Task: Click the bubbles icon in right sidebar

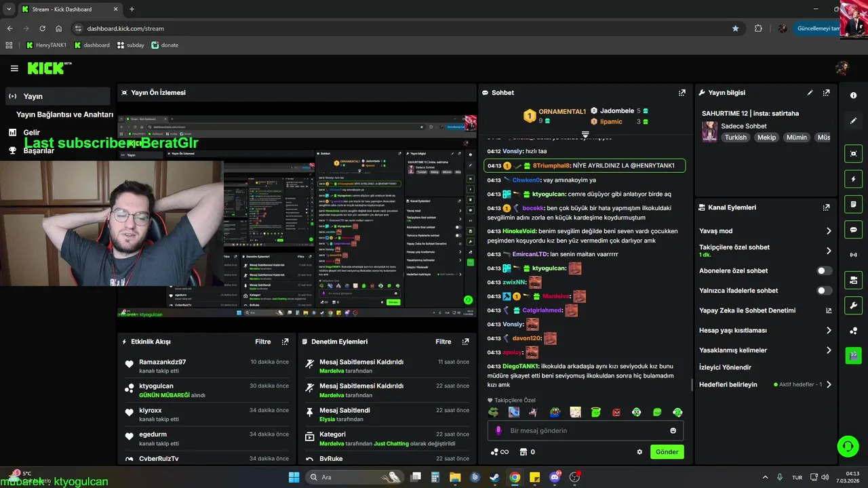Action: [853, 331]
